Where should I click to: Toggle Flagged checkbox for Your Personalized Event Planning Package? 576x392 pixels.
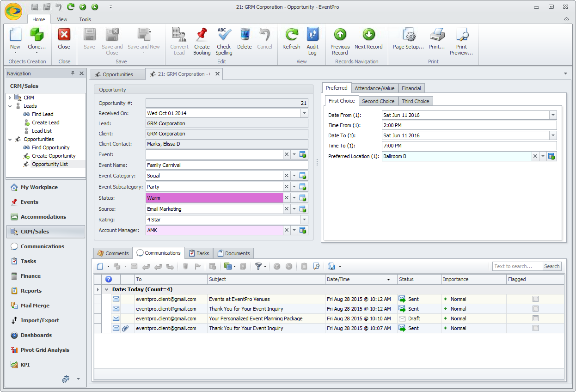tap(535, 318)
